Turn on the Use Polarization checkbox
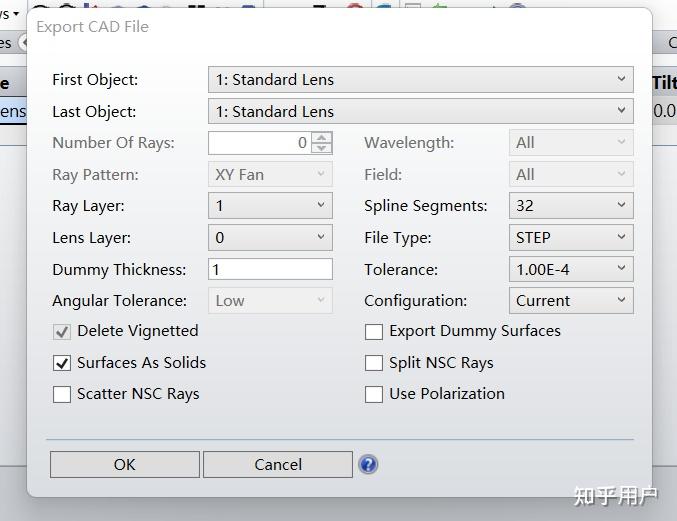Viewport: 677px width, 521px height. [x=373, y=394]
